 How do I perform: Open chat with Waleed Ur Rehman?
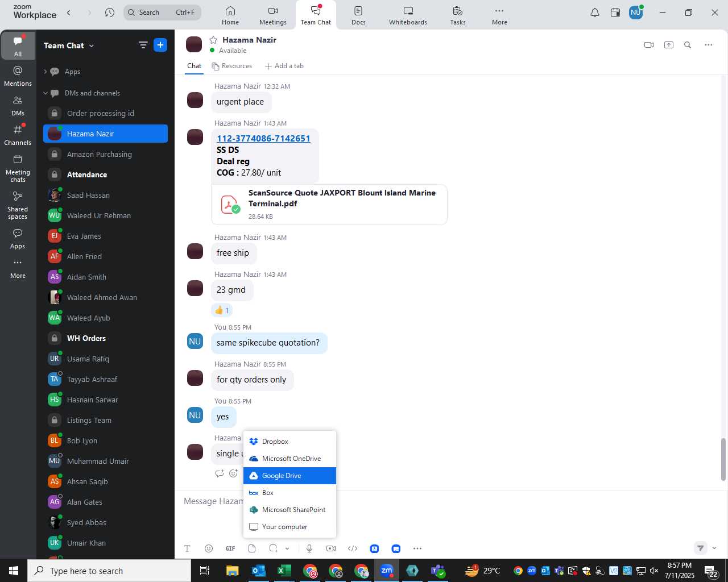coord(105,215)
